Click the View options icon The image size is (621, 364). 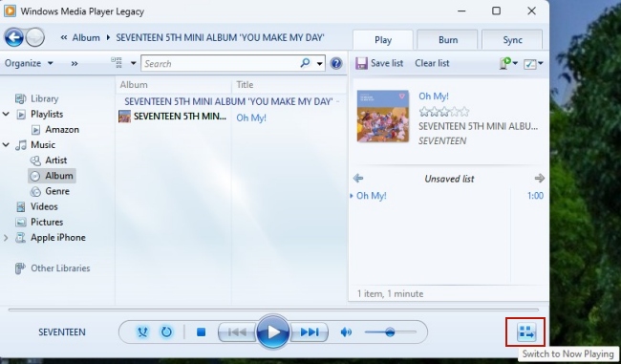pyautogui.click(x=117, y=63)
